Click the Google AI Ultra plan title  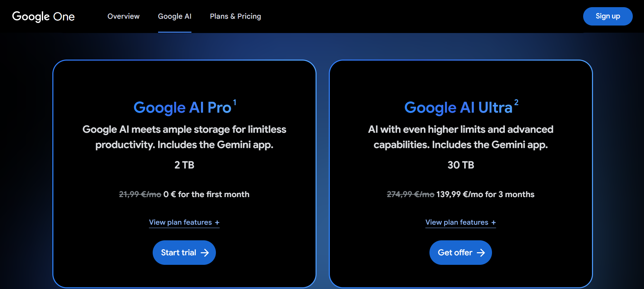458,107
